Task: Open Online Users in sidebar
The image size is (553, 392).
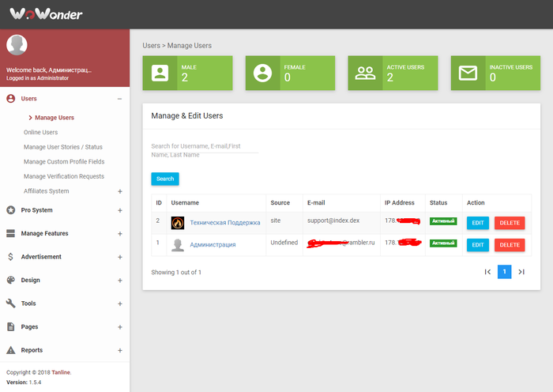Action: click(40, 132)
